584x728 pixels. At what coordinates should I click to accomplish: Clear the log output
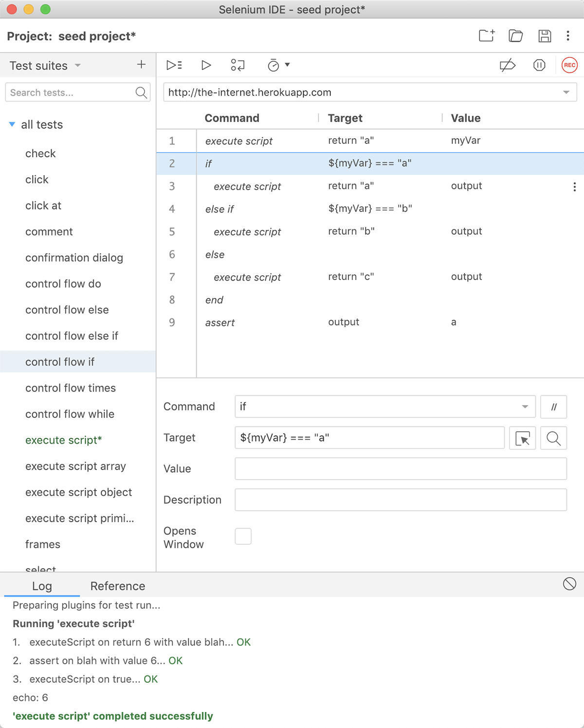(x=569, y=584)
